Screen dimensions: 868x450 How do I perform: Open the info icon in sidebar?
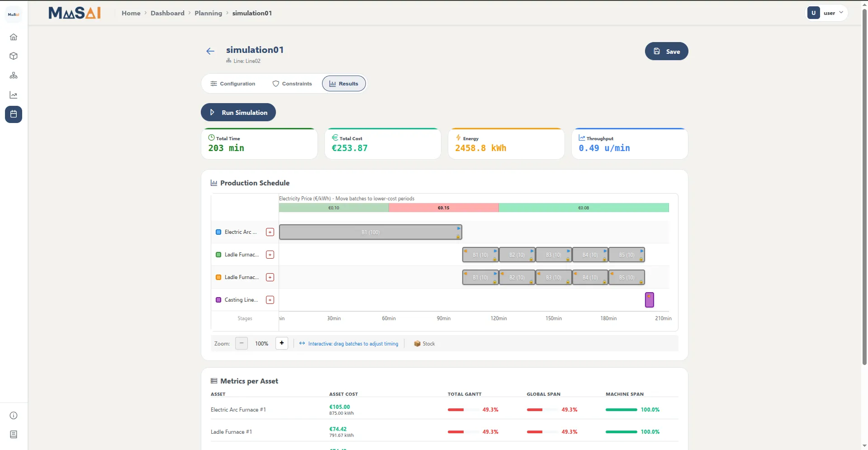click(x=14, y=416)
